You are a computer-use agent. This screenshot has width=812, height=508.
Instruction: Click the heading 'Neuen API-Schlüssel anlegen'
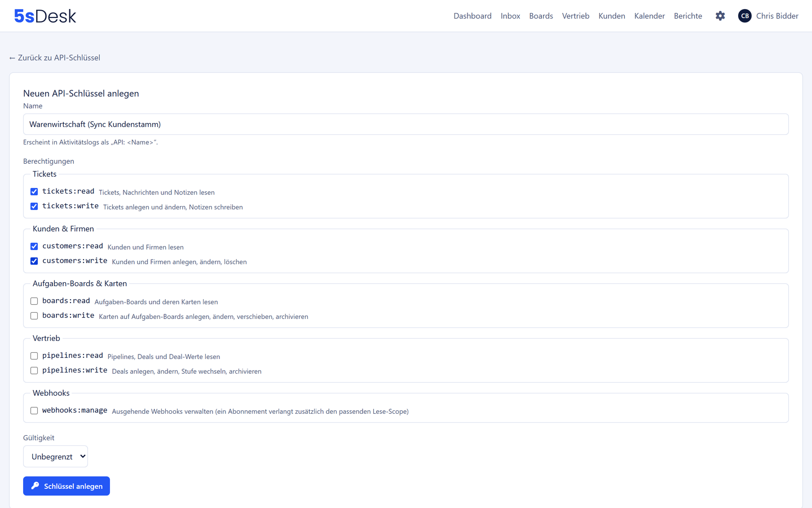click(81, 93)
